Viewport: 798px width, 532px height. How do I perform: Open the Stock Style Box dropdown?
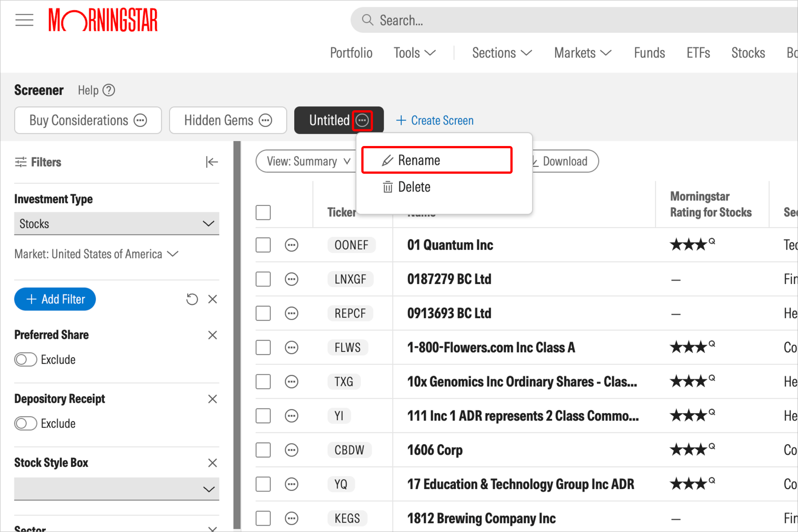click(117, 489)
